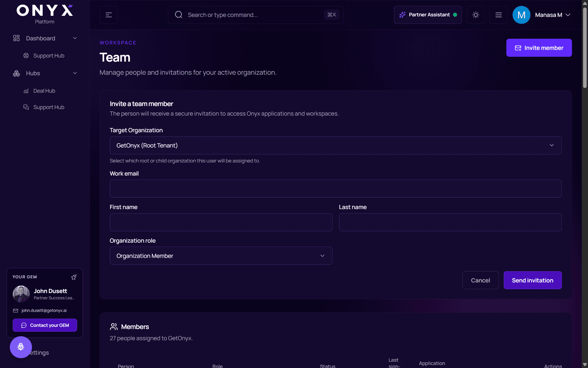The width and height of the screenshot is (588, 368).
Task: Click the pin icon in the Your GEM card
Action: pyautogui.click(x=74, y=277)
